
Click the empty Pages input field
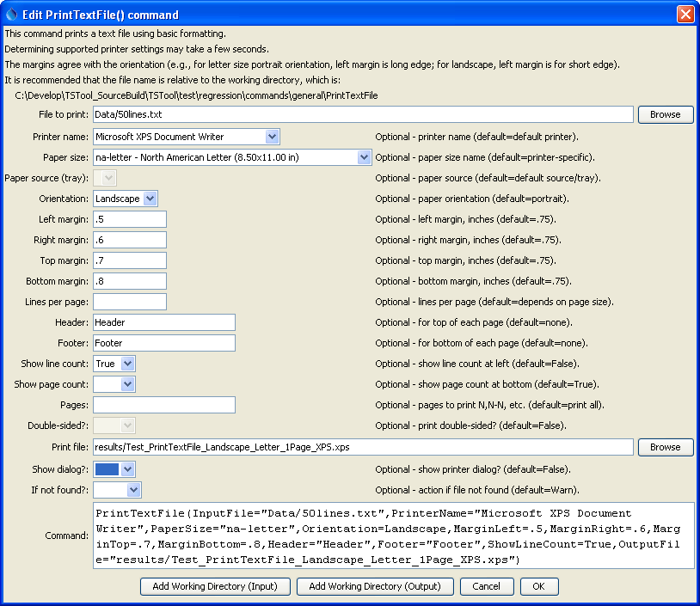pos(164,405)
